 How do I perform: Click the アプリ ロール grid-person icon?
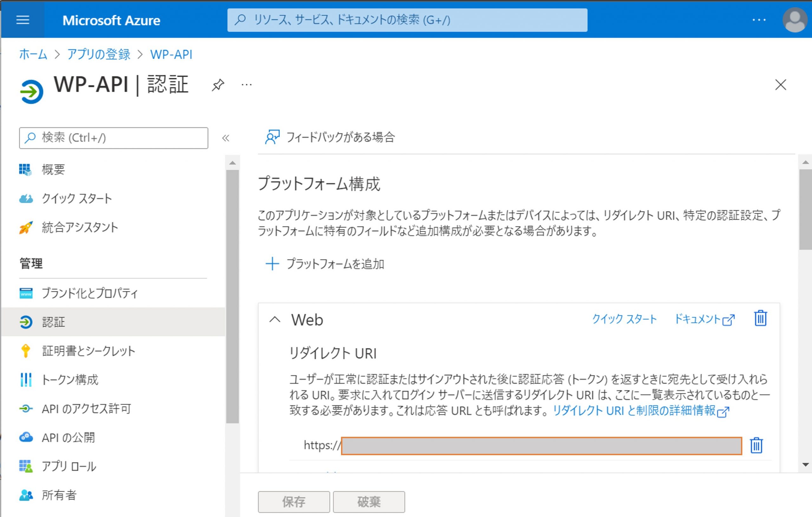point(26,467)
